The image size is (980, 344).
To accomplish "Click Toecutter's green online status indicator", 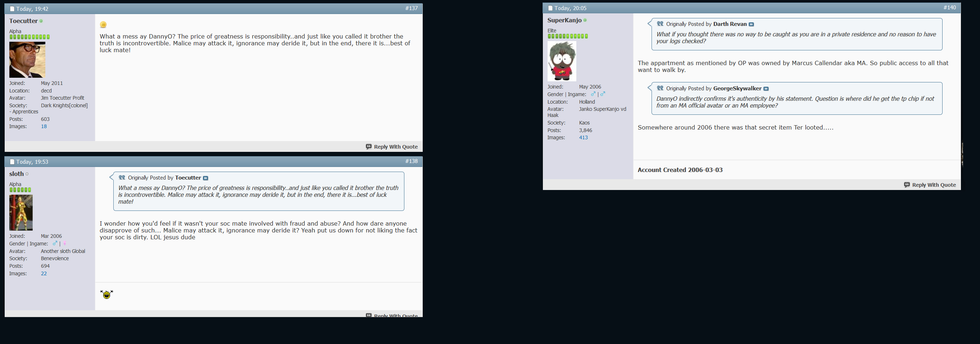I will click(x=41, y=21).
